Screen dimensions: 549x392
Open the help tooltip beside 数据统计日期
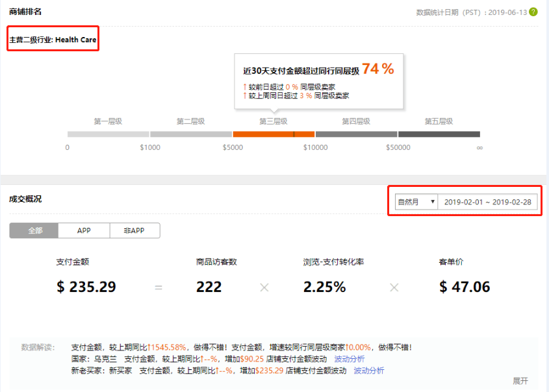click(534, 12)
